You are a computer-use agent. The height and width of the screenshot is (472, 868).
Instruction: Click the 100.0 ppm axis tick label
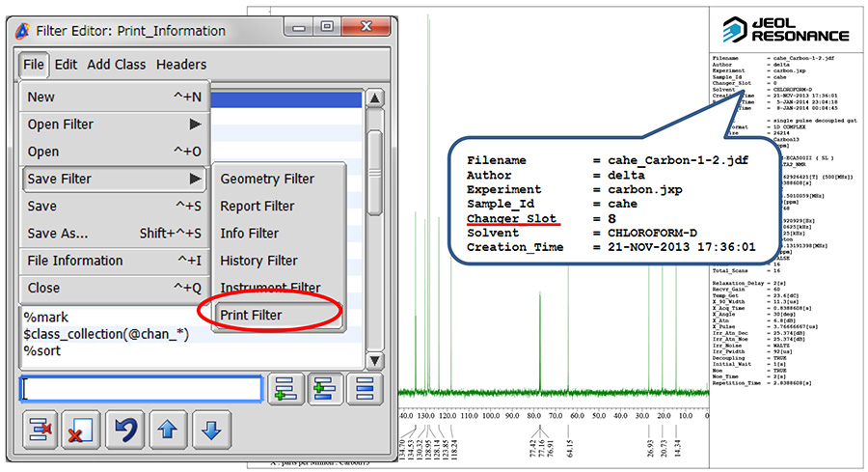pyautogui.click(x=491, y=416)
